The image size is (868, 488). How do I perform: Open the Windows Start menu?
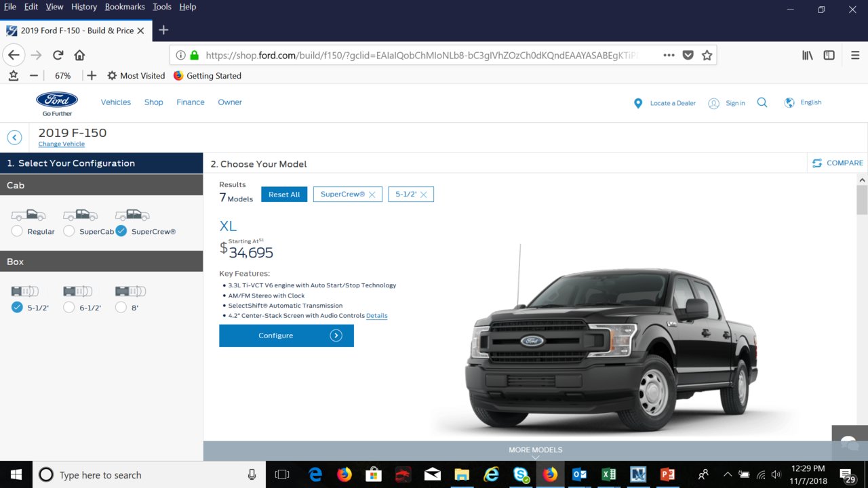click(x=16, y=475)
